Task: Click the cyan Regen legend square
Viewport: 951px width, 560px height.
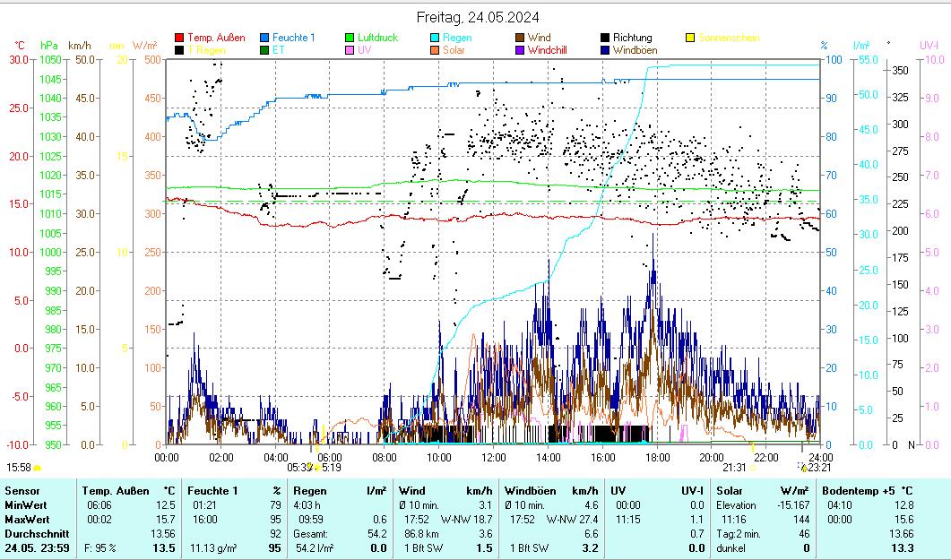Action: (x=435, y=38)
